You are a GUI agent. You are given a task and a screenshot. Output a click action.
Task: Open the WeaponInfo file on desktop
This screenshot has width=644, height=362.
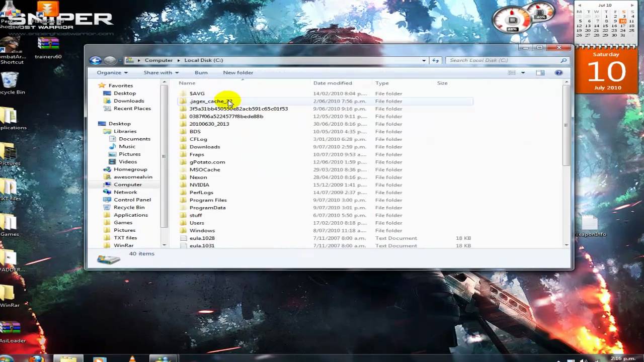point(590,226)
